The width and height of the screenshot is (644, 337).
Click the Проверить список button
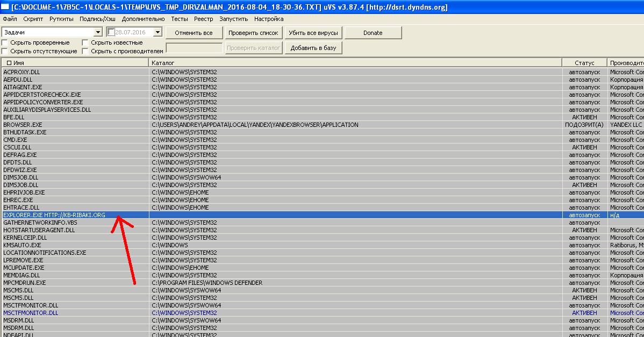pyautogui.click(x=253, y=33)
